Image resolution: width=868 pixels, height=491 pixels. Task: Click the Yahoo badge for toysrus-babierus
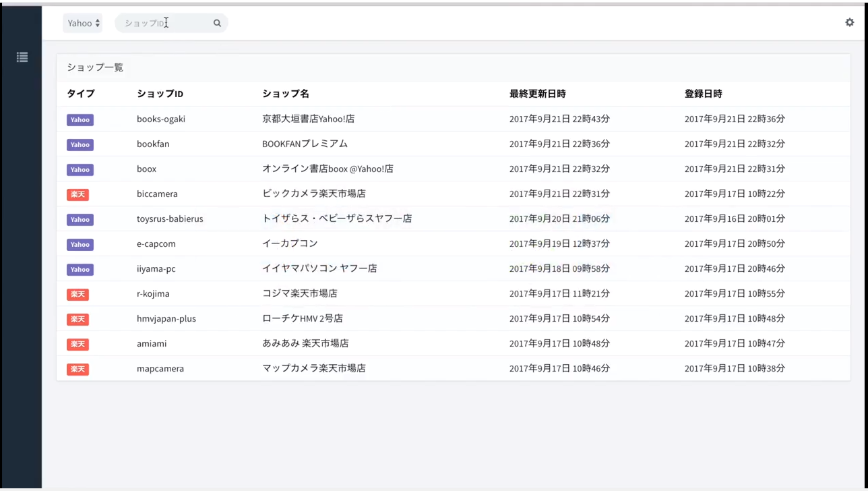80,219
